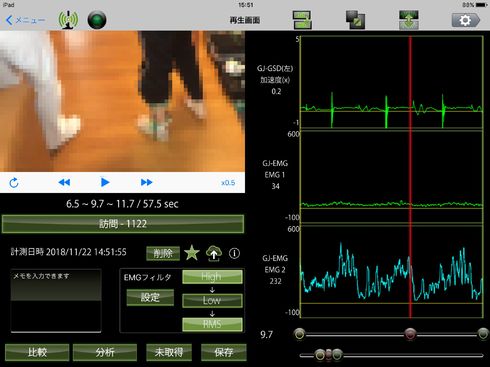The height and width of the screenshot is (367, 490).
Task: Tap the small red knob on lower slider
Action: tap(329, 355)
